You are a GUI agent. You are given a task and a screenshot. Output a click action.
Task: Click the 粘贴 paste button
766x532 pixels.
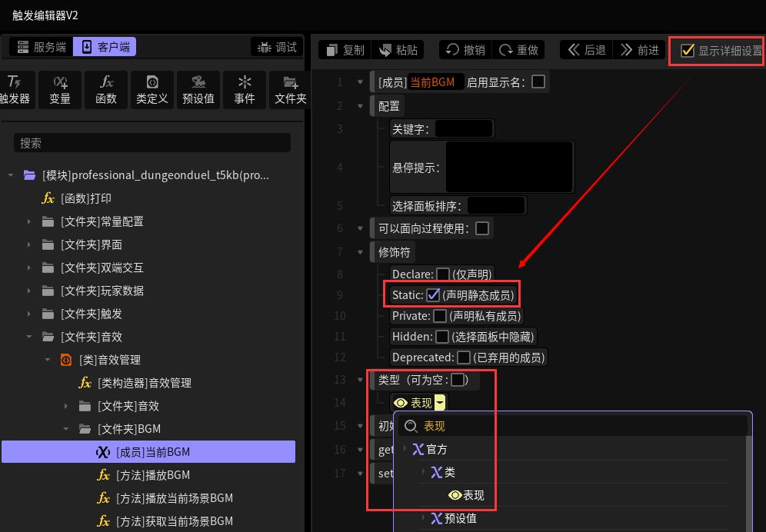(x=398, y=50)
